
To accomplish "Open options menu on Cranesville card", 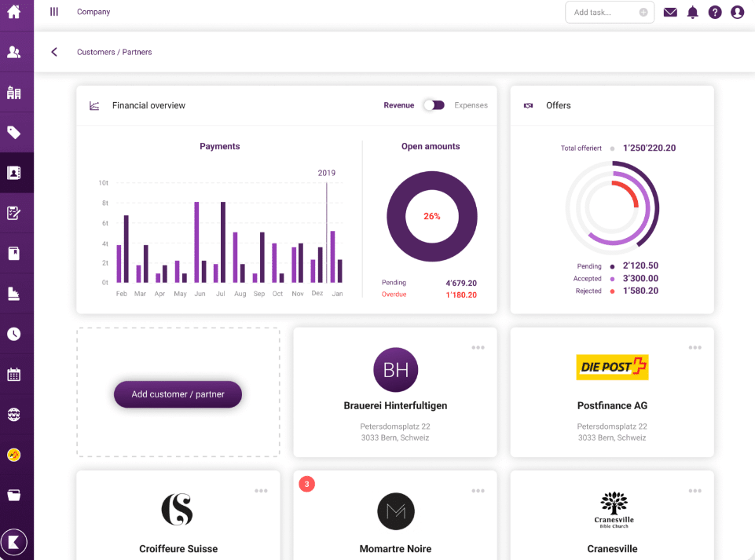I will click(695, 491).
